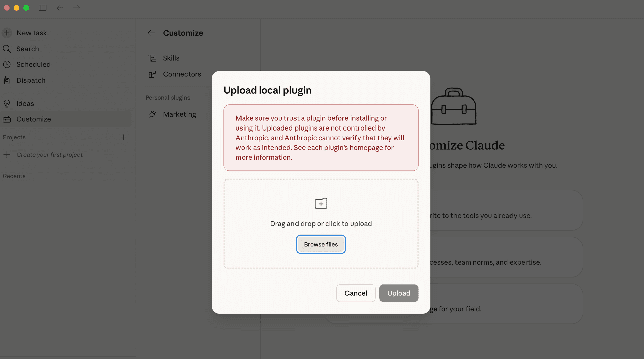Click the macOS red close window button
The image size is (644, 359).
click(7, 8)
